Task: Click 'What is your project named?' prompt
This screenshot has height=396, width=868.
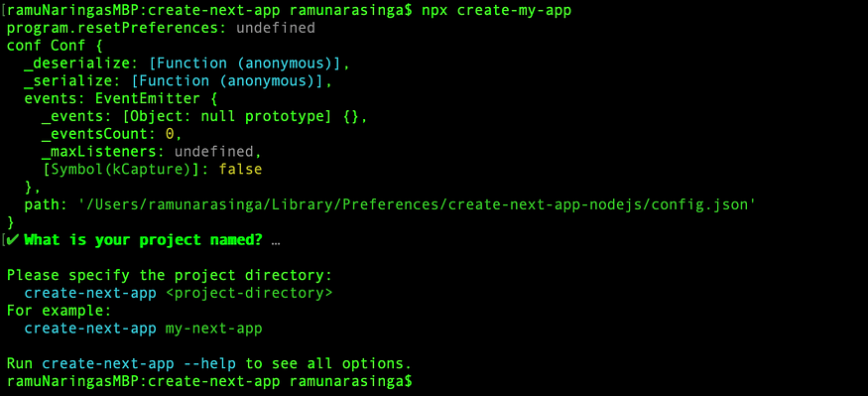Action: pyautogui.click(x=144, y=240)
